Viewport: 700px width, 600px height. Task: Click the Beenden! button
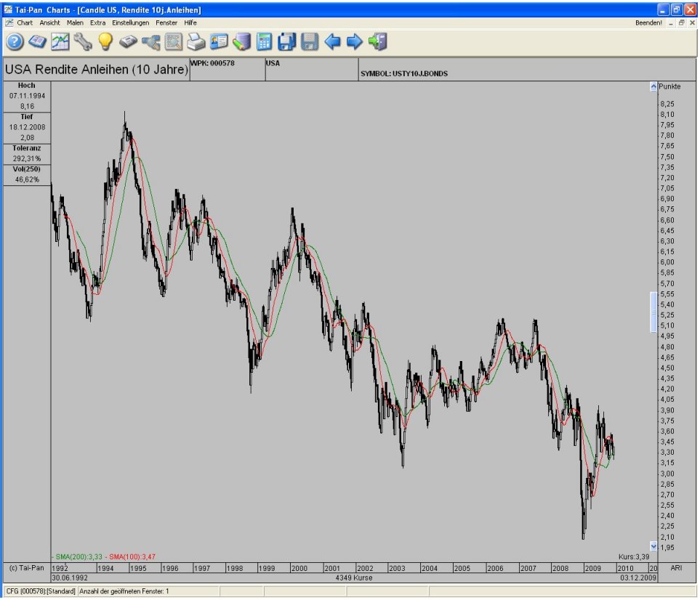[648, 23]
